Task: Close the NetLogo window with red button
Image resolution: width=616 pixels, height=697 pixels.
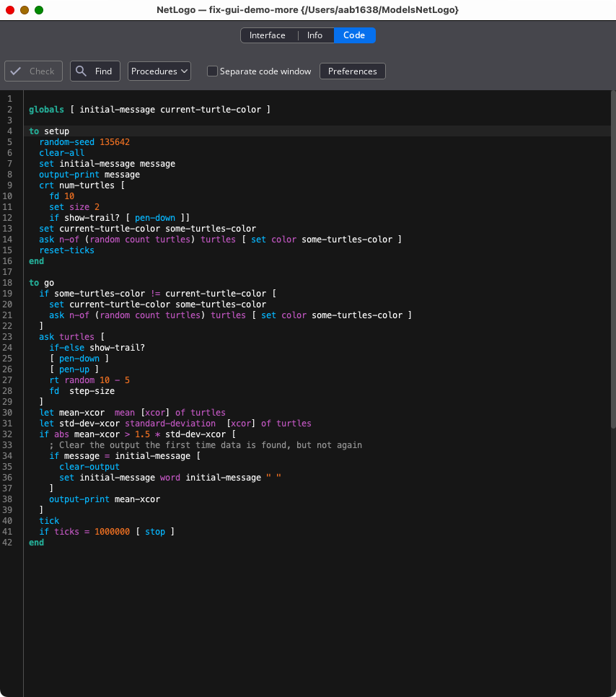Action: coord(10,10)
